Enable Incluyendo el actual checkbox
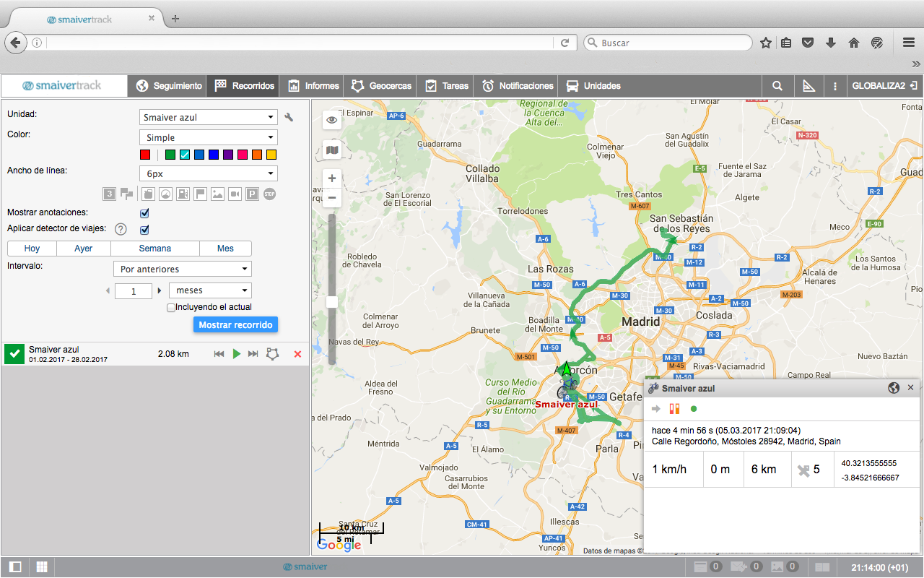Screen dimensions: 924x578 click(x=171, y=308)
